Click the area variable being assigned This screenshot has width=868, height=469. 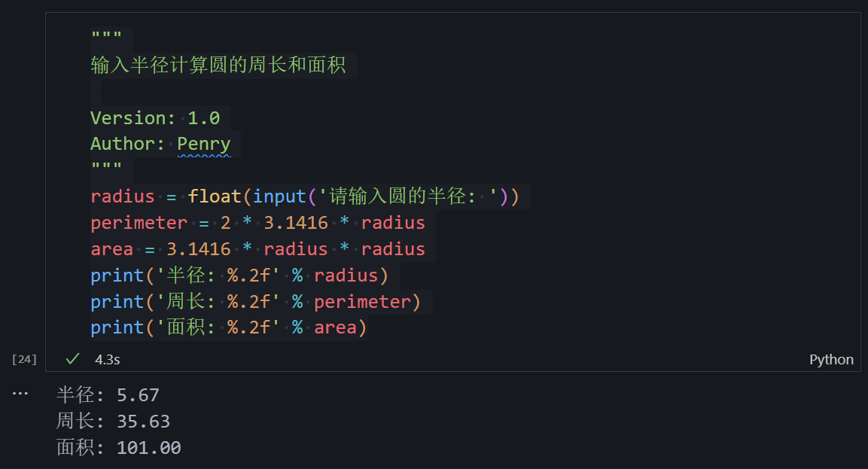coord(111,249)
